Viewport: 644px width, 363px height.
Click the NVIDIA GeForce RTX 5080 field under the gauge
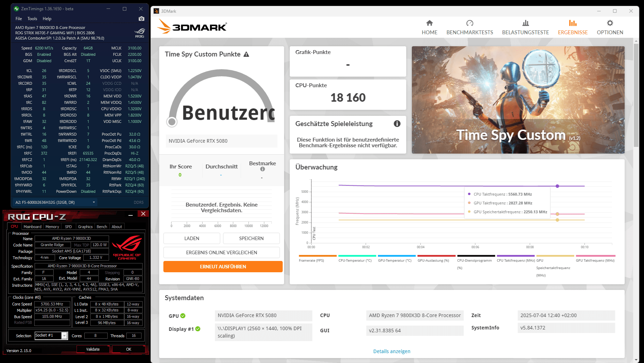click(x=222, y=141)
